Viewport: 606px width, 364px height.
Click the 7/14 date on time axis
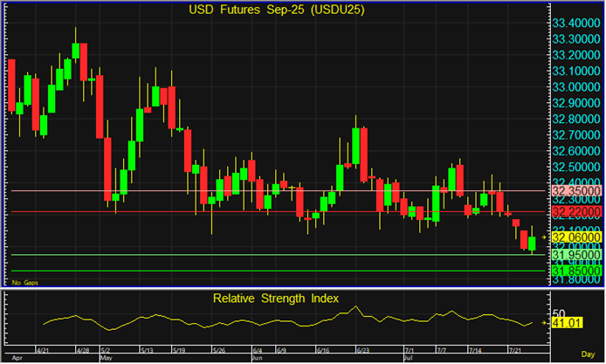click(476, 349)
